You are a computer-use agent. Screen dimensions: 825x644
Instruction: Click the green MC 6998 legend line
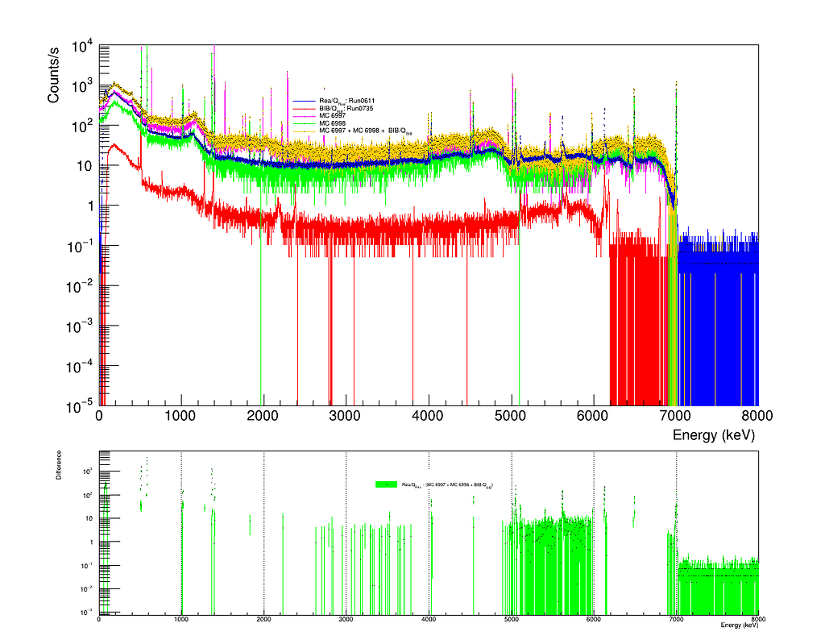click(x=303, y=123)
